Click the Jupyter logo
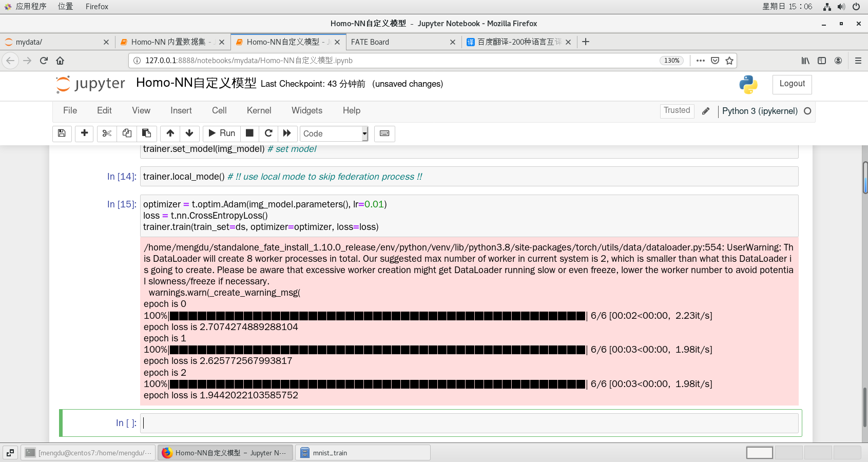This screenshot has width=868, height=462. tap(91, 84)
